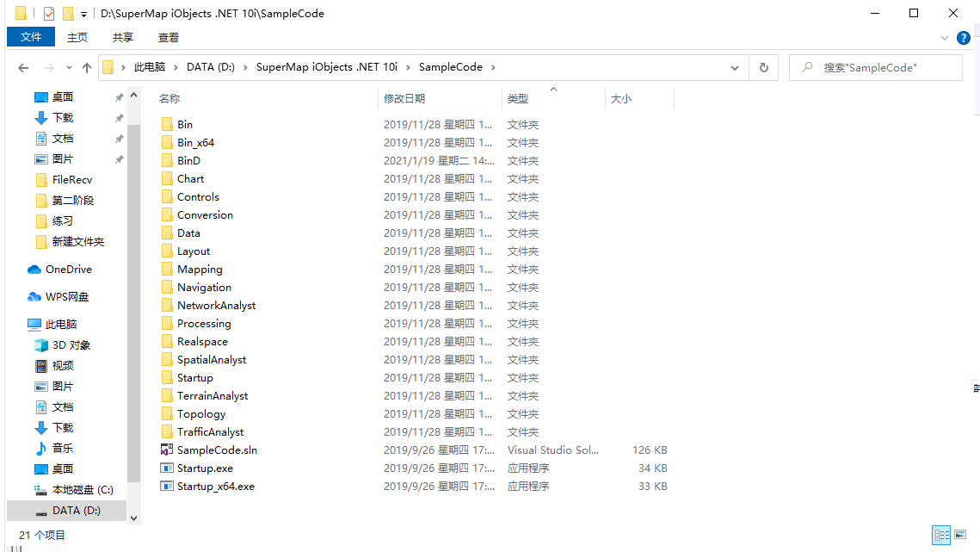Open WPS网盘 in the navigation pane
Screen dimensions: 980x552
click(x=59, y=296)
